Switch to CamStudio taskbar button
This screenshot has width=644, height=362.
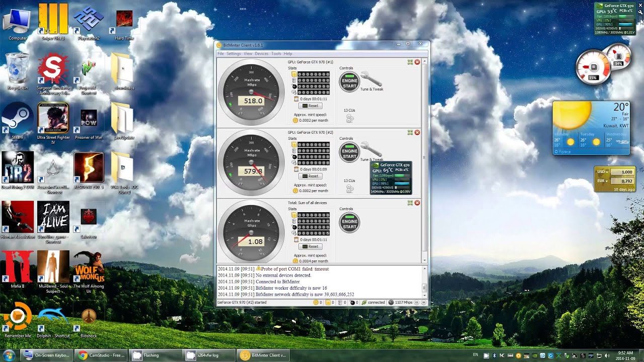pos(101,355)
